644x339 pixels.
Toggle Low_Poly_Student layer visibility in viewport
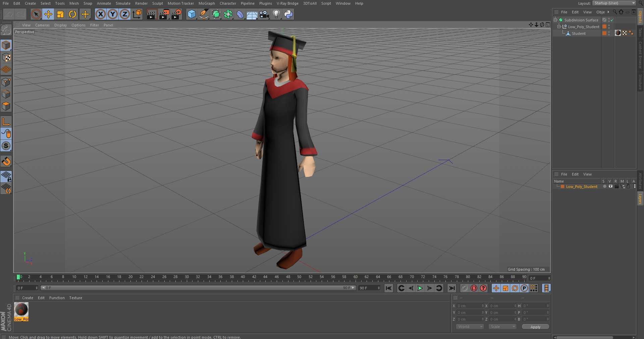(610, 187)
